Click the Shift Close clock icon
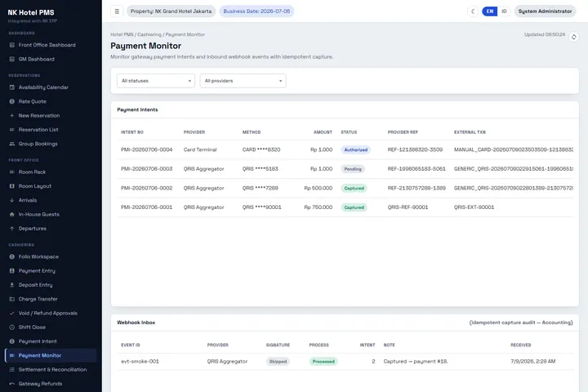 [12, 327]
